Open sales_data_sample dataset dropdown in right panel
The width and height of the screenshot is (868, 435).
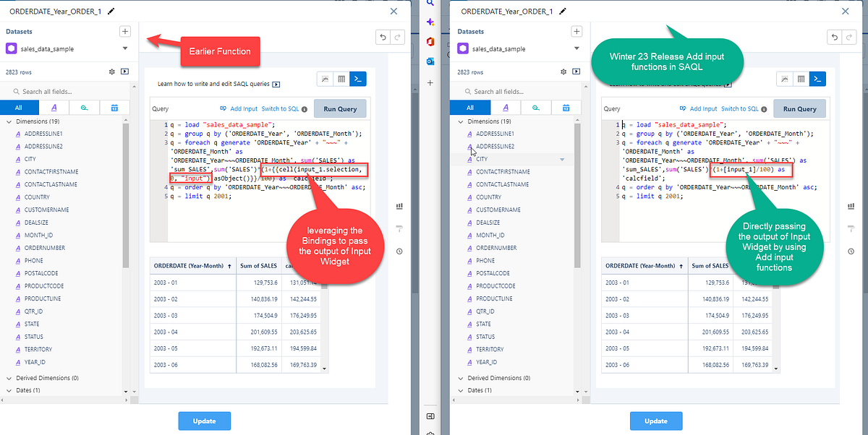(577, 49)
